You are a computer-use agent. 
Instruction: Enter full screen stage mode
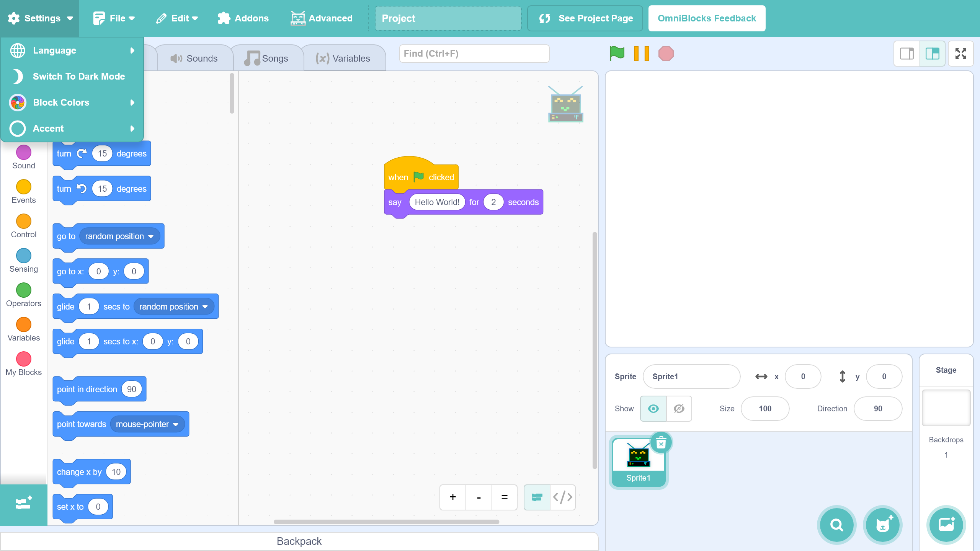pos(960,54)
